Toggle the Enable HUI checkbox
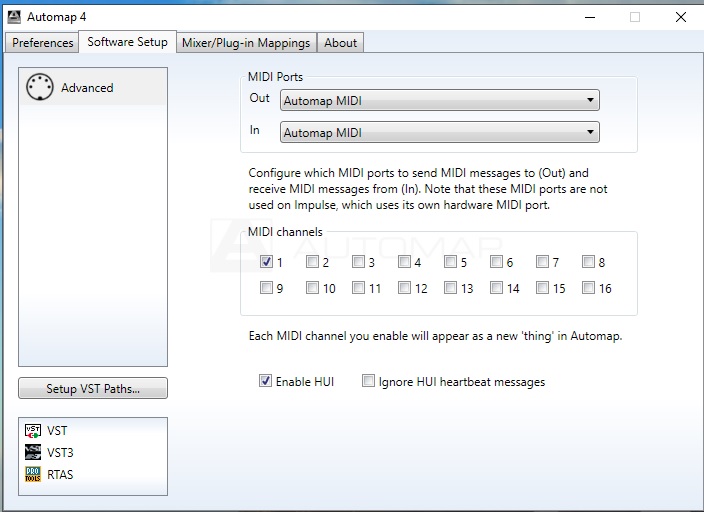704x512 pixels. [x=265, y=381]
